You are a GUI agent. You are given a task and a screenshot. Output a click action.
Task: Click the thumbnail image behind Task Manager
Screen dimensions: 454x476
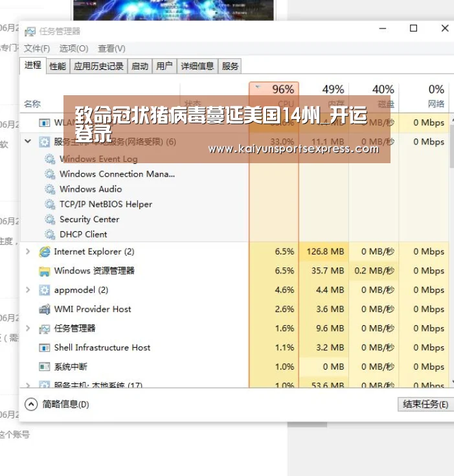(x=174, y=10)
